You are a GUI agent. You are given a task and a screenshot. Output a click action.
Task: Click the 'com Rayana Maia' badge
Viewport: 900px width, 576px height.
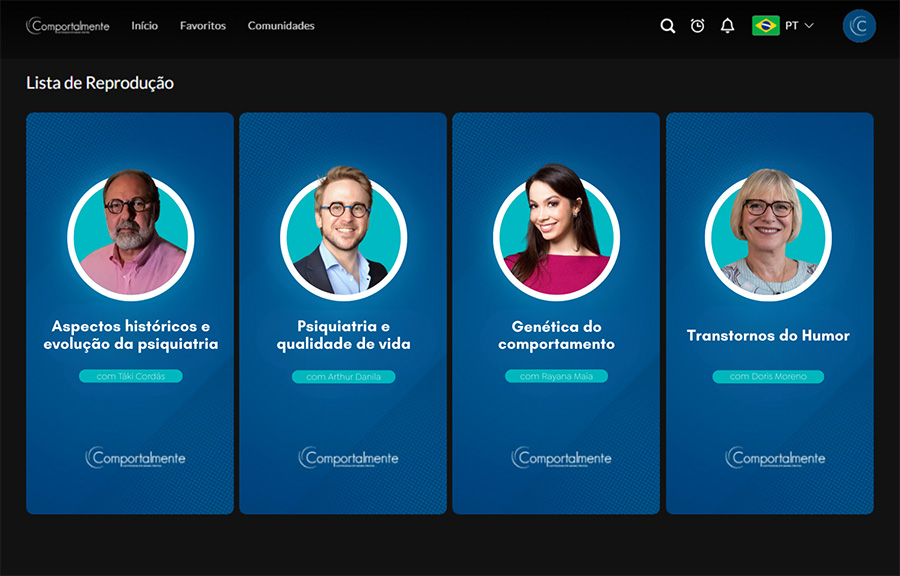(556, 376)
